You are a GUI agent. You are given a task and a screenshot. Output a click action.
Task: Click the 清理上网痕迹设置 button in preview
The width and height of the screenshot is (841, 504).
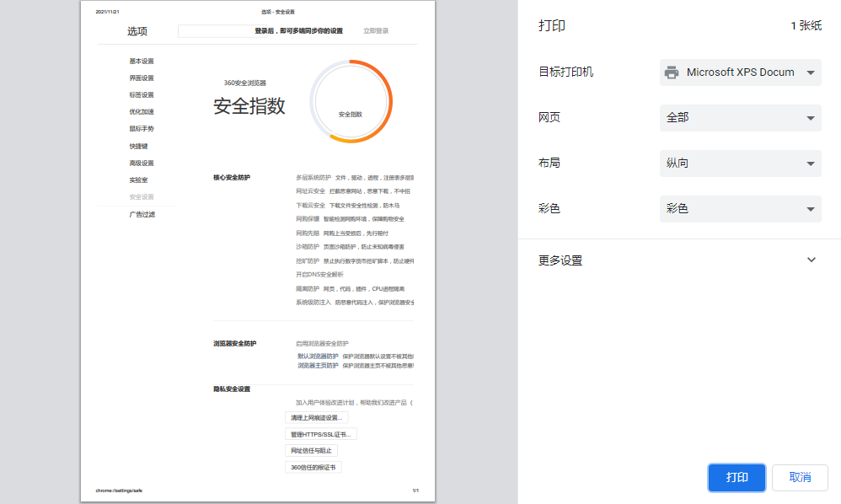click(317, 418)
